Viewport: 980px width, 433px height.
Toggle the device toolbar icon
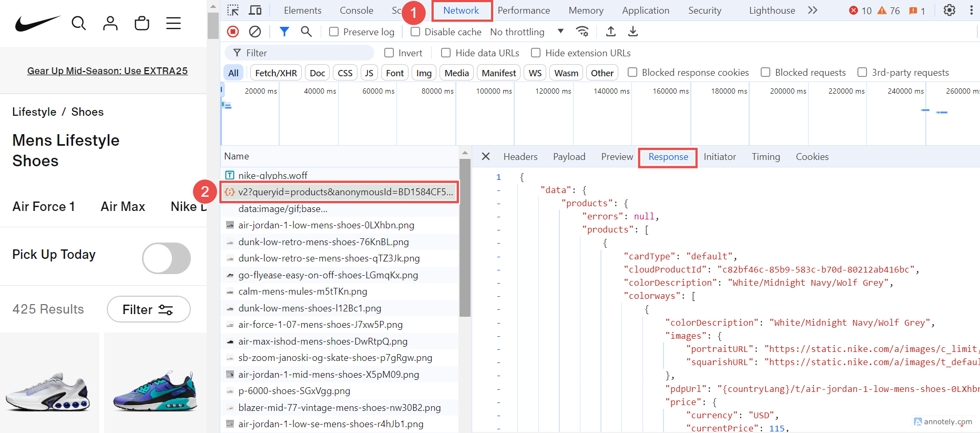click(x=255, y=10)
